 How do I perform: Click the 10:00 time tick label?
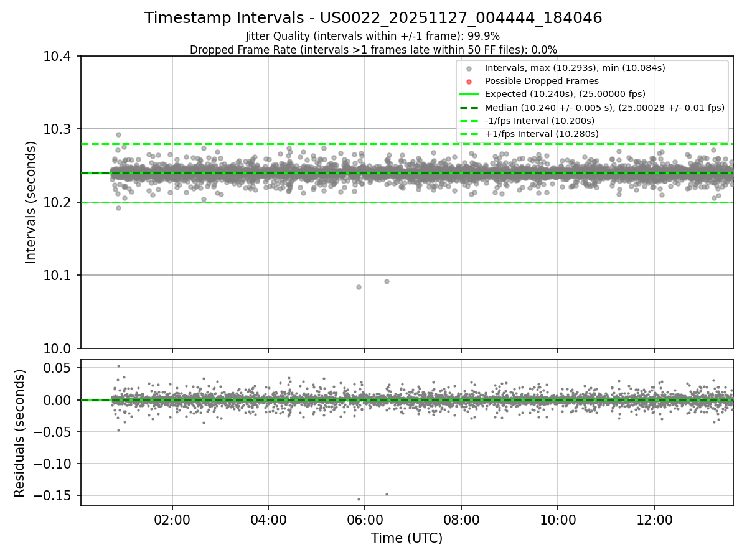(558, 520)
